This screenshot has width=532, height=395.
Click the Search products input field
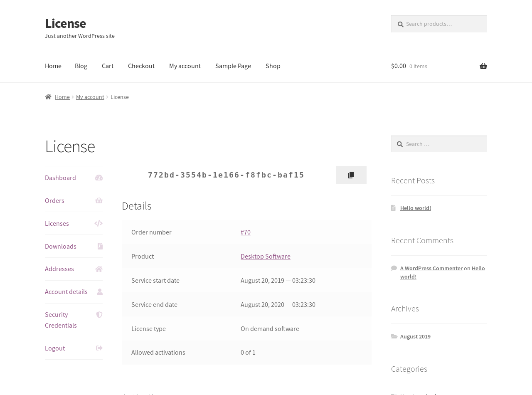(444, 24)
